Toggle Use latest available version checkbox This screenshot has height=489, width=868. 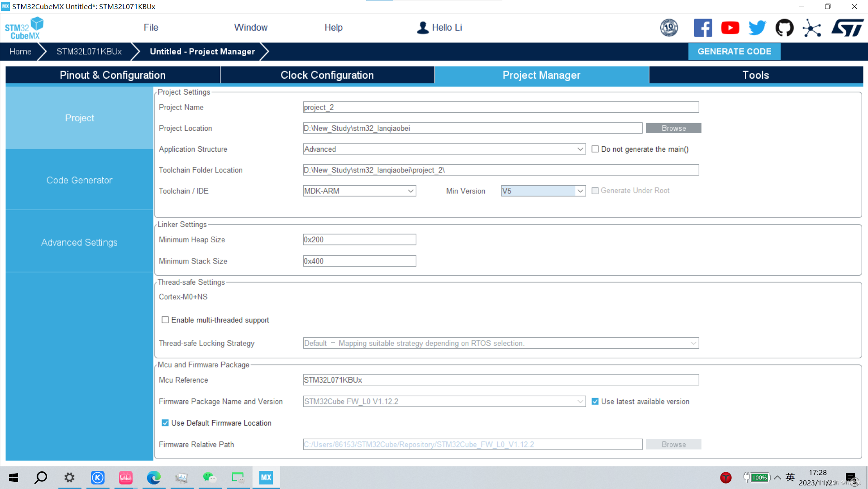coord(595,402)
